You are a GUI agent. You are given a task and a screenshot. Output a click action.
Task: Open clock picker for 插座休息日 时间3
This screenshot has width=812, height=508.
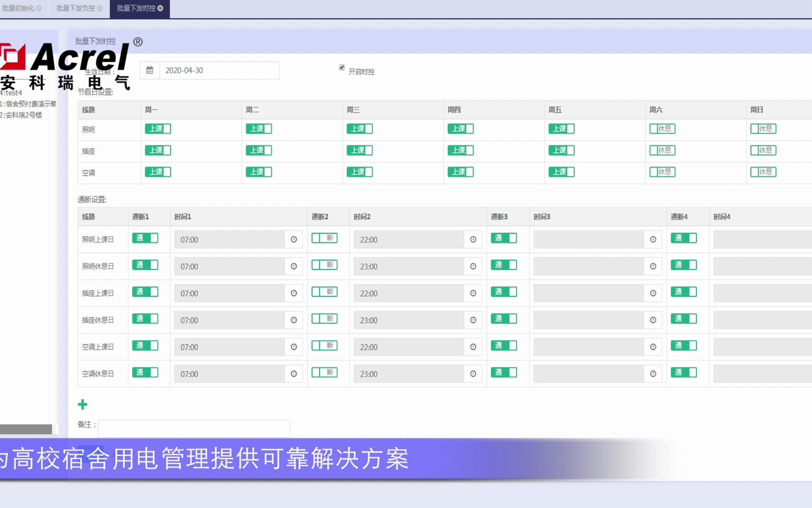click(x=653, y=320)
